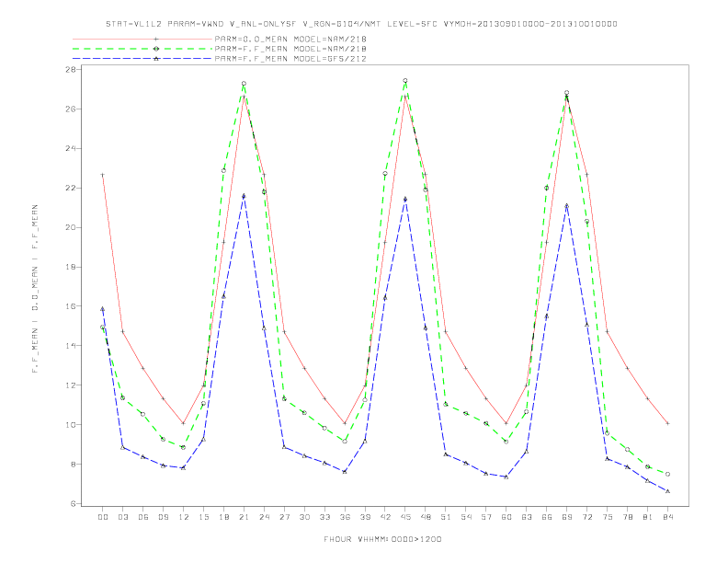Click x-axis forecast hour label 60
The image size is (728, 563).
tap(506, 517)
